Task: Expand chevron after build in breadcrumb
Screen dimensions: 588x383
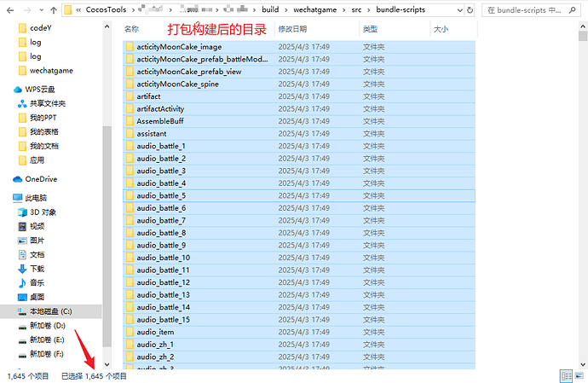Action: [x=286, y=10]
